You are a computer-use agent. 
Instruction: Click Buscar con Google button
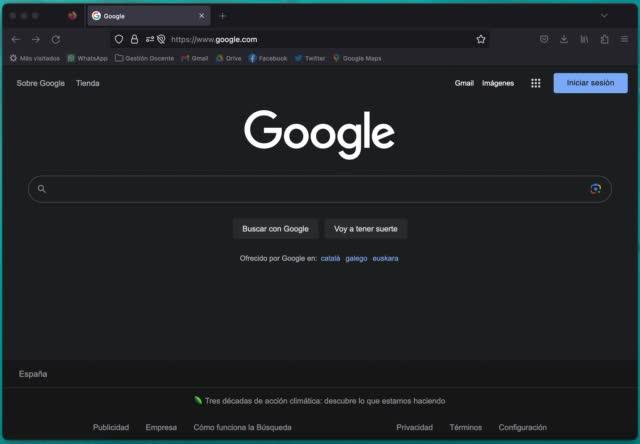pos(276,229)
